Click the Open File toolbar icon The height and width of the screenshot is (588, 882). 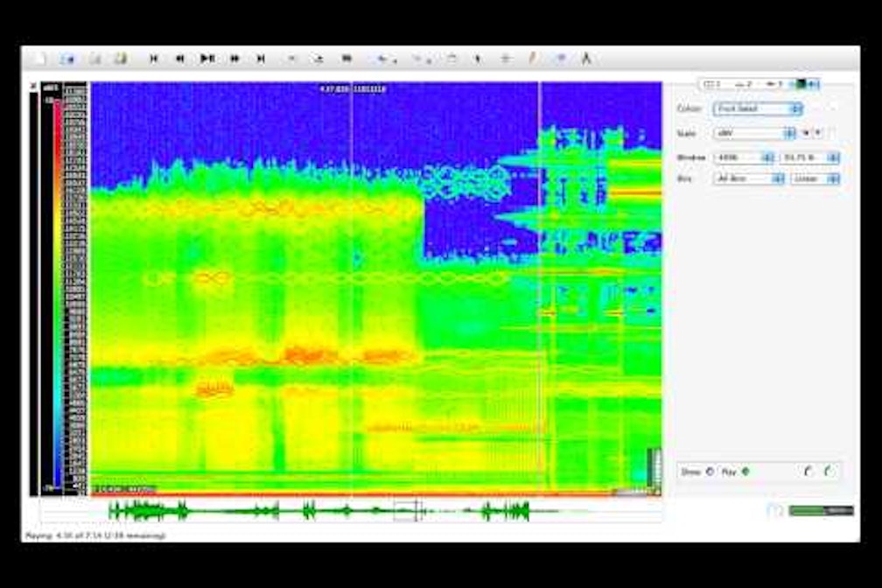point(67,59)
